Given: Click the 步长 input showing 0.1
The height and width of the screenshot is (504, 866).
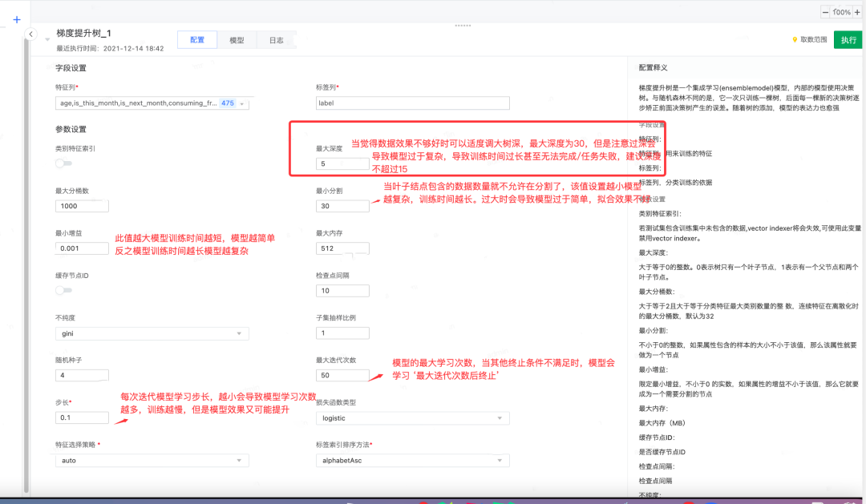Looking at the screenshot, I should (82, 417).
